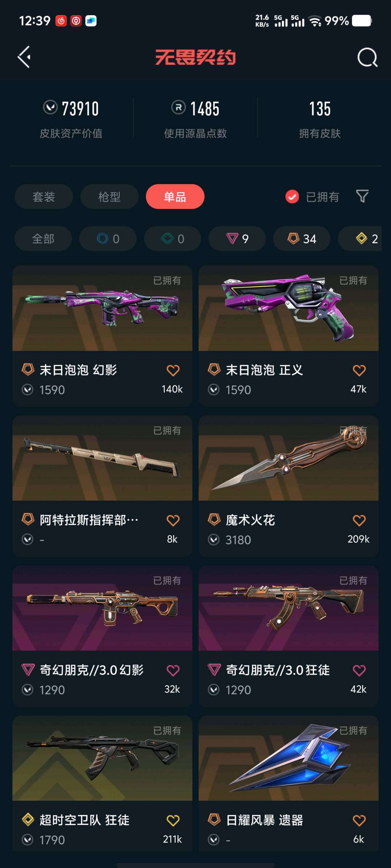
Task: Open the 日耀风暴 遗器 skin thumbnail
Action: click(289, 758)
